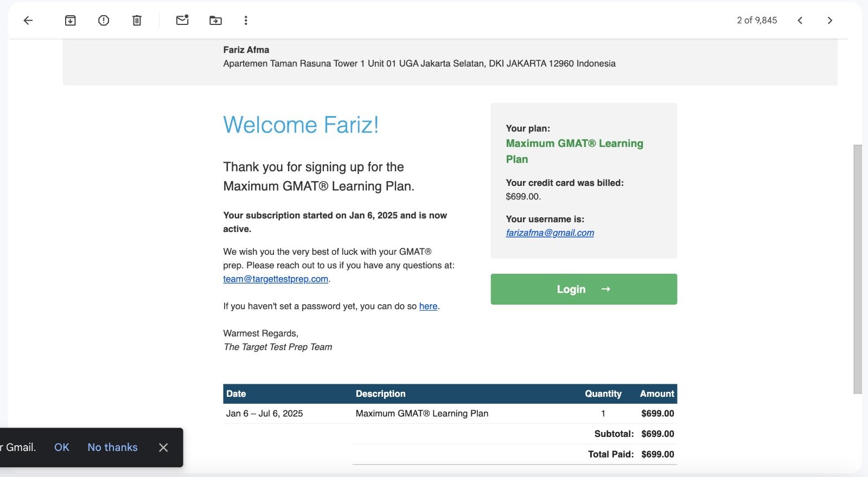Follow the "here" link to set password

coord(428,306)
